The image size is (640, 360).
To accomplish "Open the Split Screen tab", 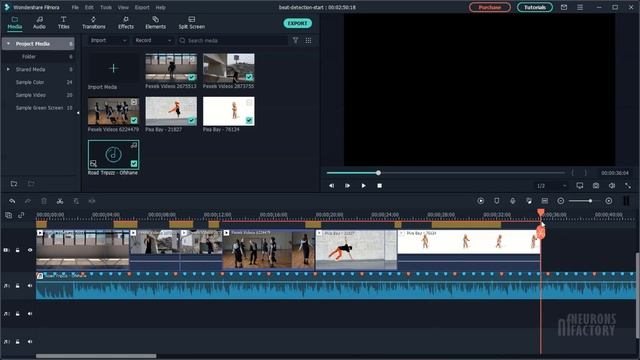I will [x=191, y=23].
